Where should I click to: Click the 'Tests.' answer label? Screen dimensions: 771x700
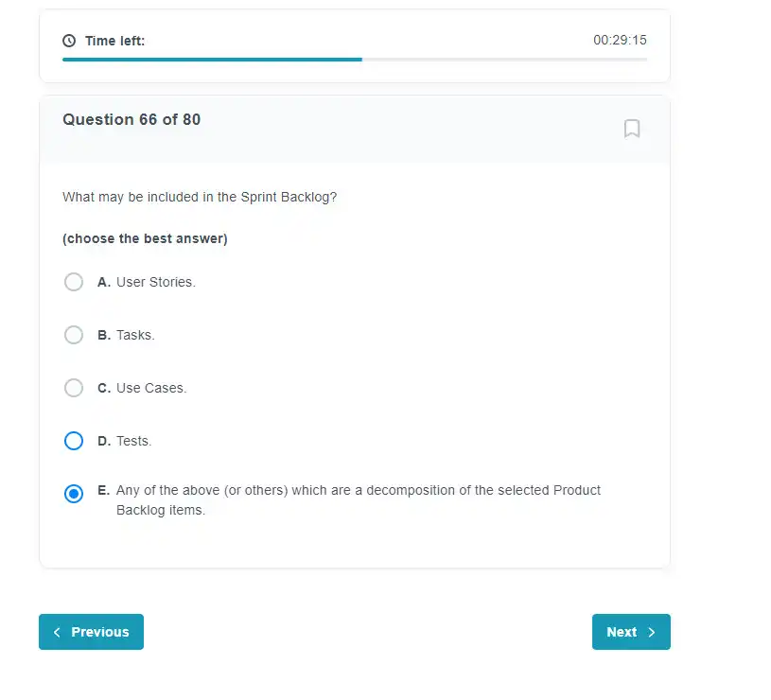(x=133, y=441)
